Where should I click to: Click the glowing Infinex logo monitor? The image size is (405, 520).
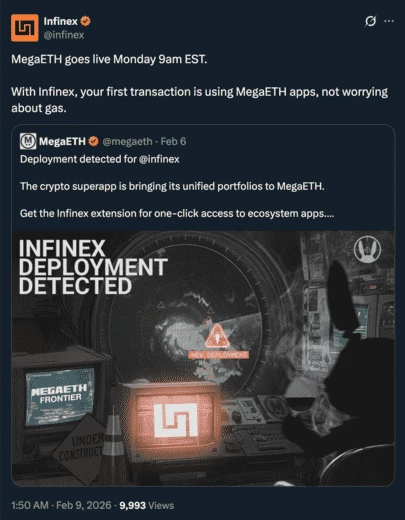point(176,420)
